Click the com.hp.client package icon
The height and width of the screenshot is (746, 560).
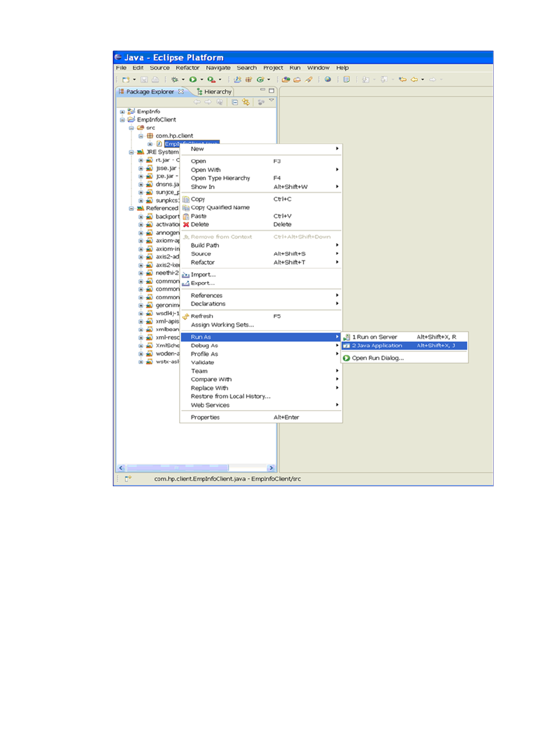point(150,136)
